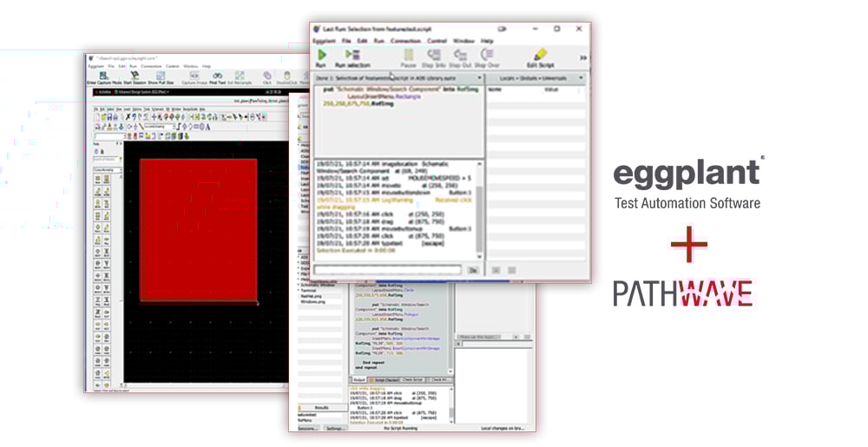Switch to the Output tab

point(358,379)
